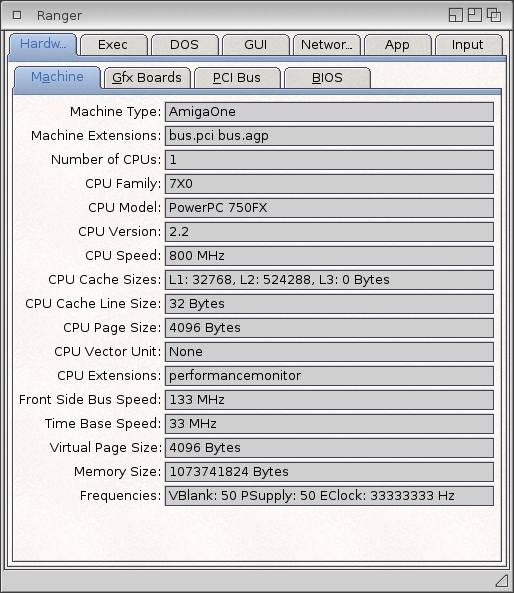Open the DOS tab
The height and width of the screenshot is (593, 514).
[184, 45]
